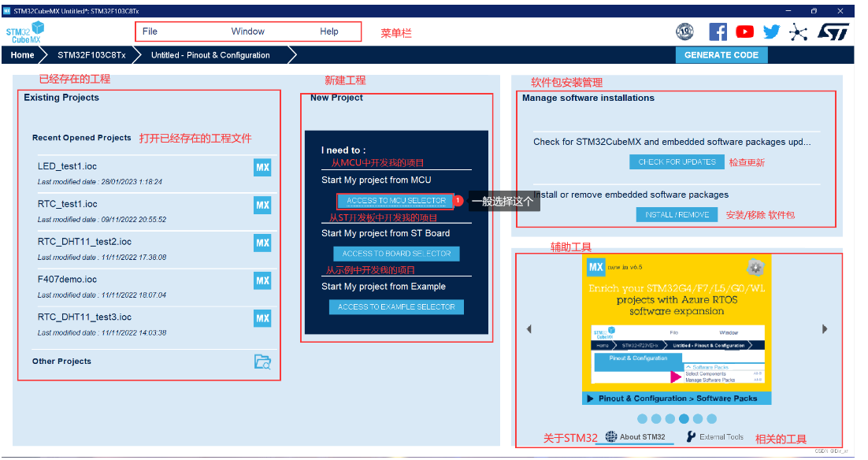Click the About STM32 globe icon

pos(610,436)
